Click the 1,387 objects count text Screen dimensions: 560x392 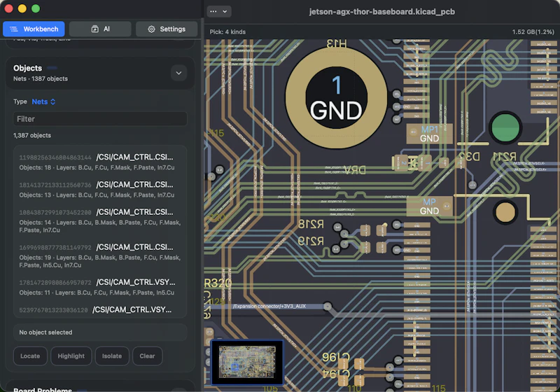[x=32, y=135]
